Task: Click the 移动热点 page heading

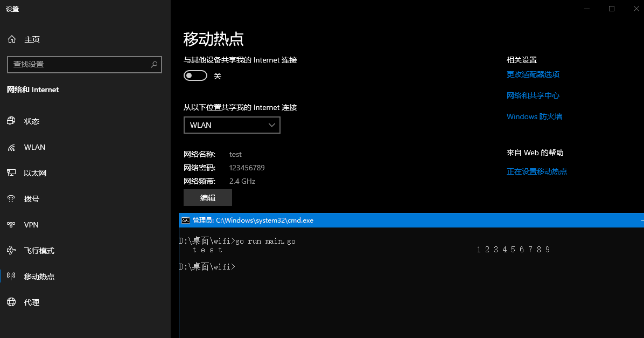Action: [214, 39]
